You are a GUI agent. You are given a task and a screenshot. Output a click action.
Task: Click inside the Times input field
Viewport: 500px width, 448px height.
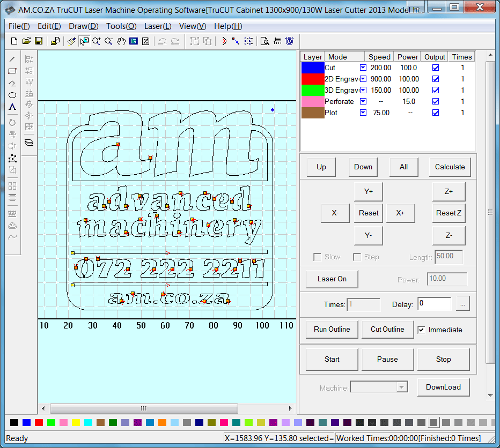coord(363,304)
